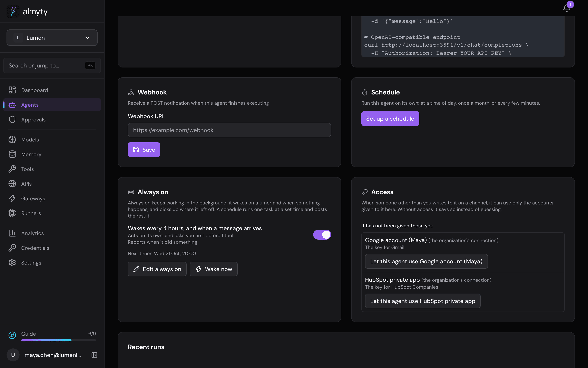The image size is (588, 368).
Task: Click the Guide progress bar
Action: click(x=58, y=340)
